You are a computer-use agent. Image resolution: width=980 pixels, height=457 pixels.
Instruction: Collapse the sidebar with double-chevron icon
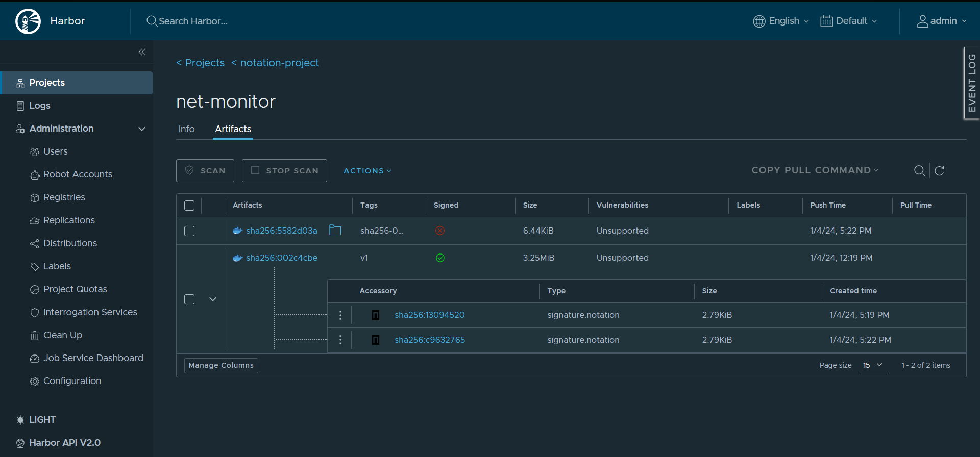tap(142, 52)
